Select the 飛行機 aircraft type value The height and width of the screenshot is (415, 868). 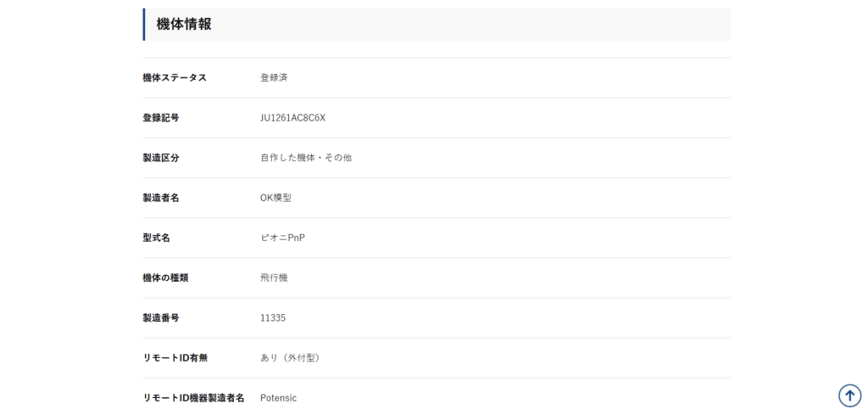274,278
